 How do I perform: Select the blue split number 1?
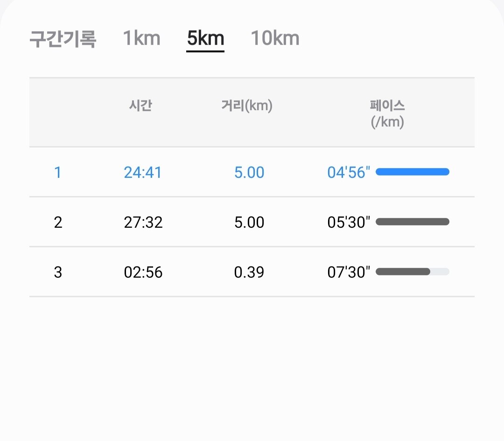(x=58, y=173)
